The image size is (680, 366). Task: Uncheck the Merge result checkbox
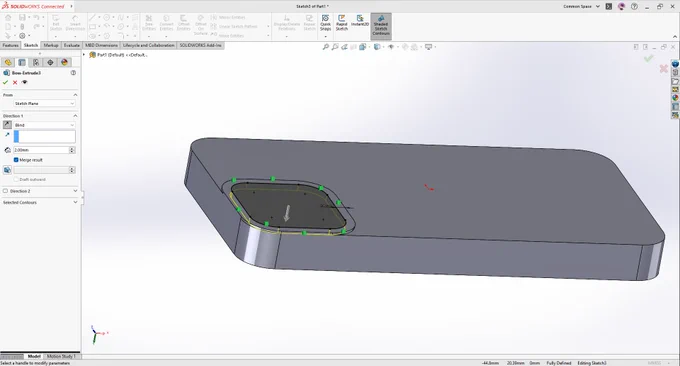(16, 160)
